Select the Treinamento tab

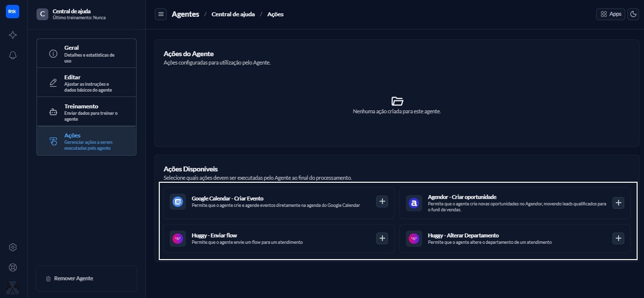pyautogui.click(x=86, y=112)
